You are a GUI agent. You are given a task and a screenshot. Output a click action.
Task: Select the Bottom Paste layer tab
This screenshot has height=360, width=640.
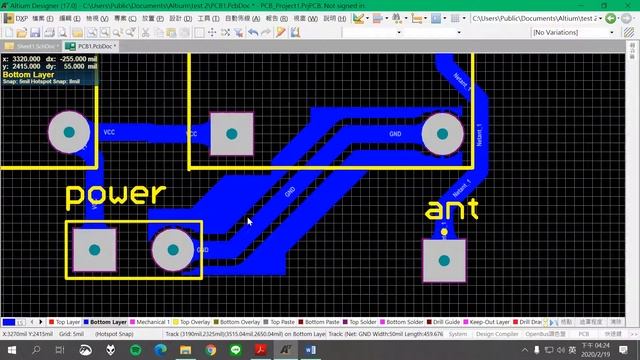tap(319, 322)
